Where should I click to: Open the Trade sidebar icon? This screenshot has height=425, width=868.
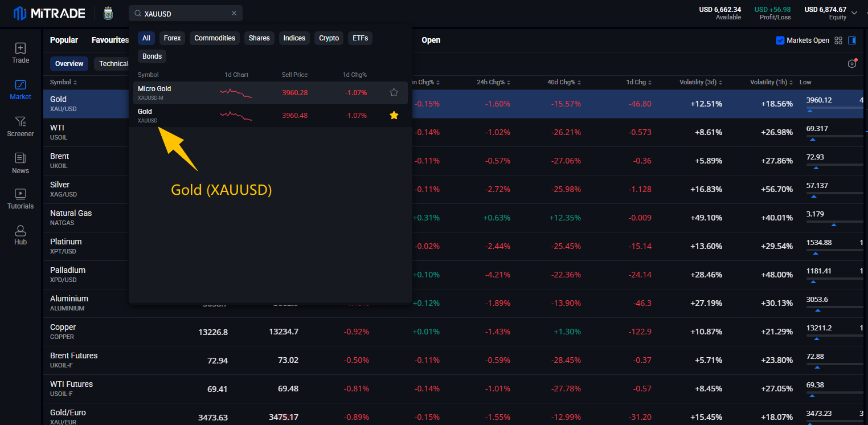21,49
